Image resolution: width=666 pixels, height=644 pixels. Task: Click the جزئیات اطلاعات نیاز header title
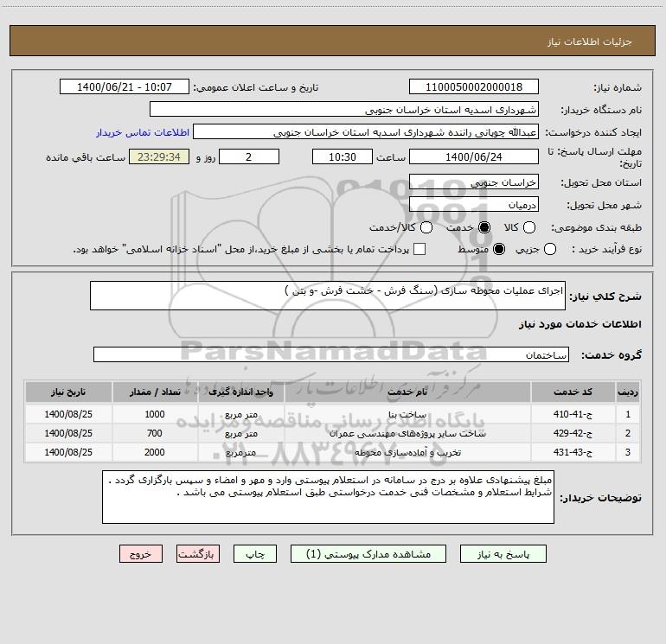590,41
